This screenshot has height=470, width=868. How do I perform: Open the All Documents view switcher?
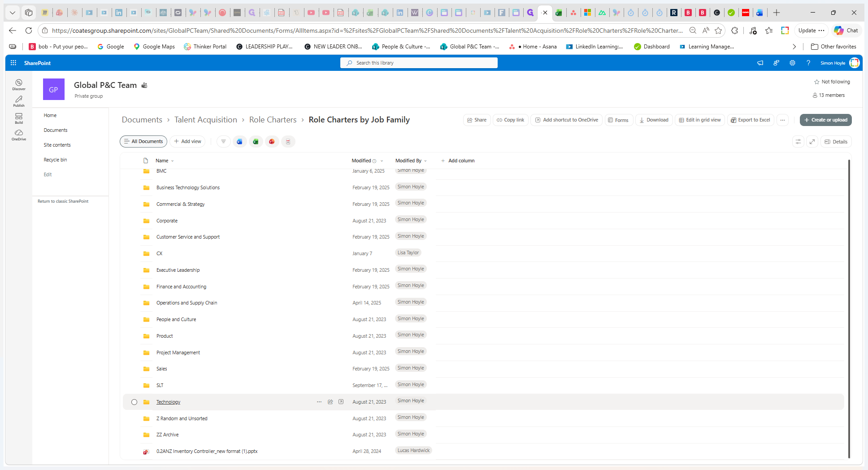[143, 142]
